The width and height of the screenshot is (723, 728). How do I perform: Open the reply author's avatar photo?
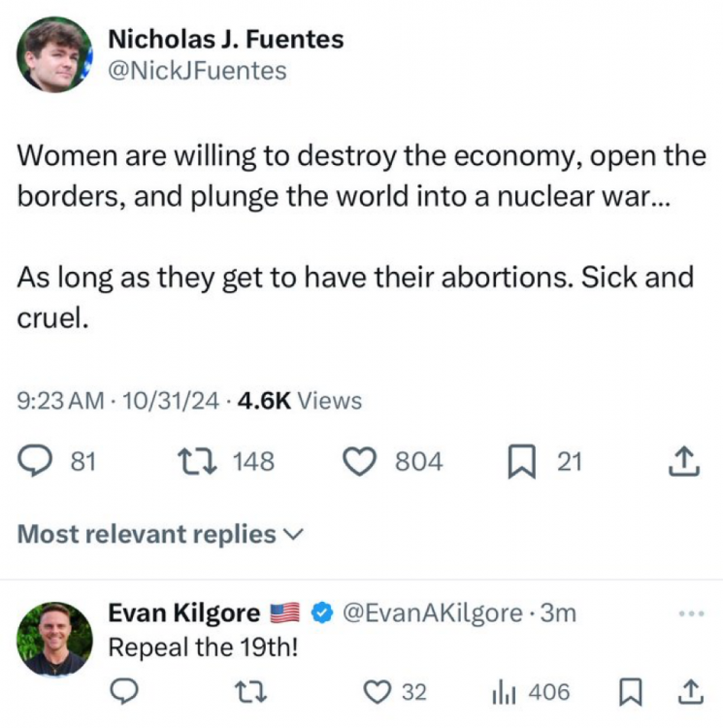(53, 638)
